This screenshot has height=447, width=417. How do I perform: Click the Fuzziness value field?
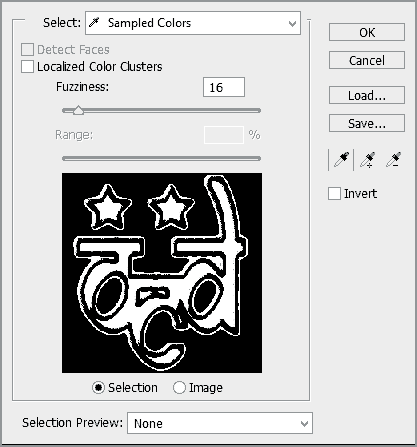point(224,87)
